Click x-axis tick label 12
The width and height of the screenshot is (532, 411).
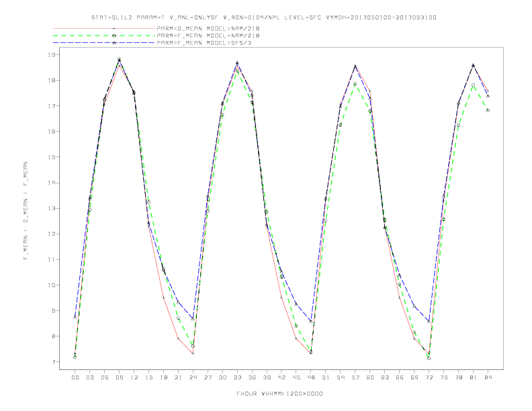(134, 377)
